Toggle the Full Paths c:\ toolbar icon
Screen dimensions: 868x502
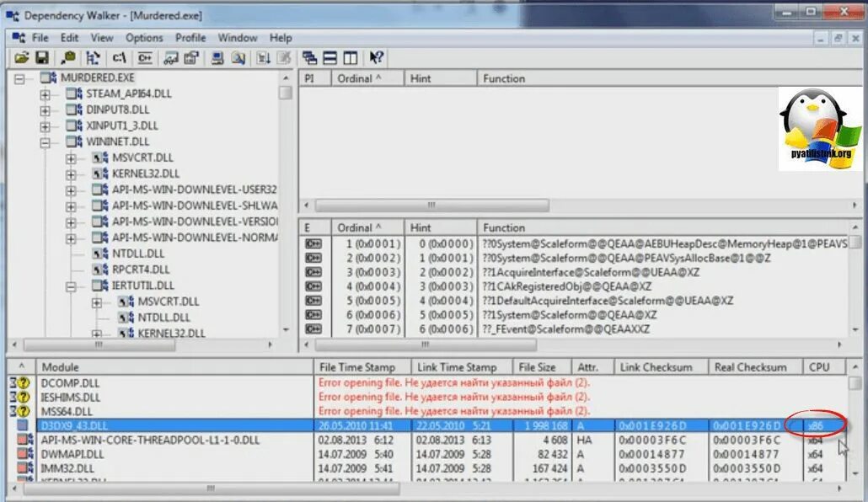coord(119,57)
